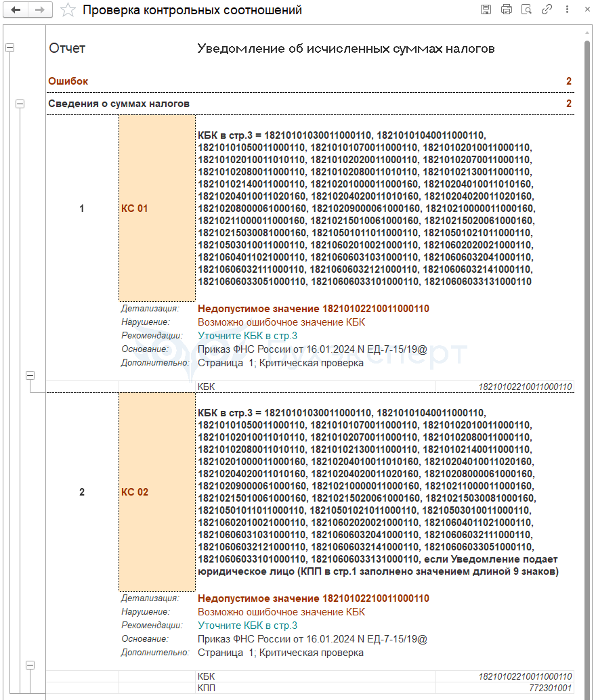The image size is (596, 700).
Task: Close the Проверка контрольных соотношений window
Action: [587, 9]
